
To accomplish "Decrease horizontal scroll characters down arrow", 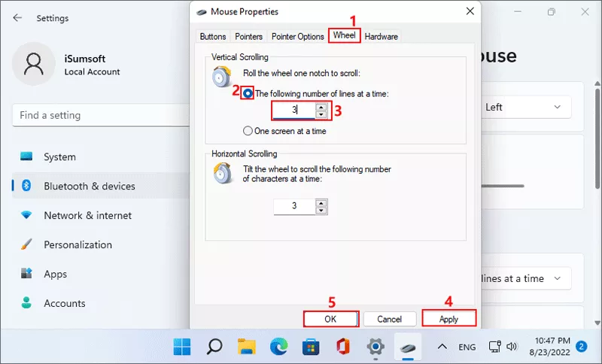I will (x=321, y=210).
